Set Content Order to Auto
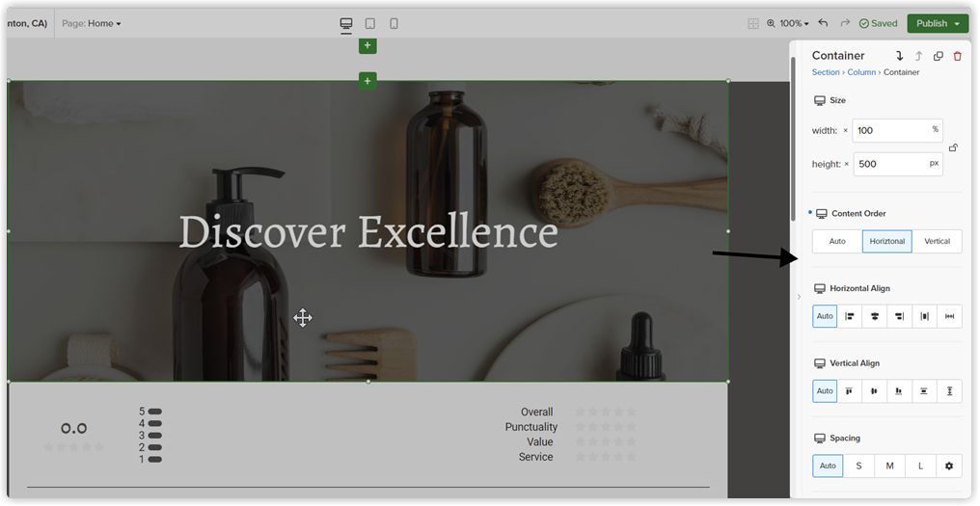Screen dimensions: 980x506 pyautogui.click(x=837, y=241)
